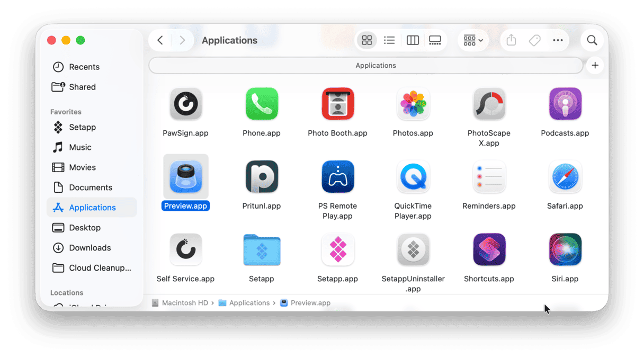Click Preview.app in the path bar
This screenshot has width=644, height=358.
pyautogui.click(x=306, y=303)
